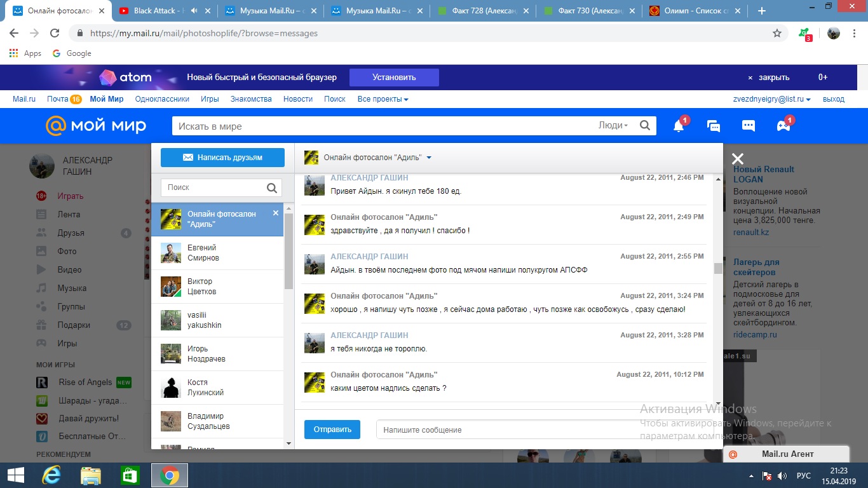Image resolution: width=868 pixels, height=488 pixels.
Task: Click the volume speaker tray icon
Action: 782,476
